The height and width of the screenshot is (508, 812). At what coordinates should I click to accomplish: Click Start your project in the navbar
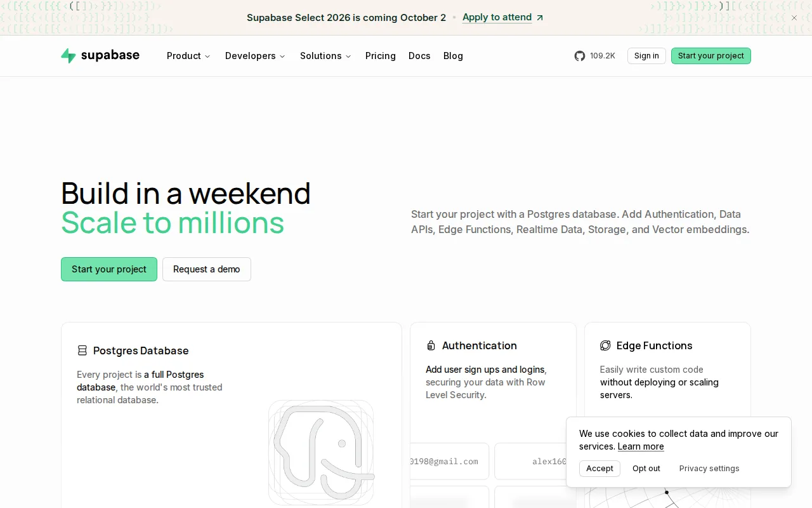711,56
